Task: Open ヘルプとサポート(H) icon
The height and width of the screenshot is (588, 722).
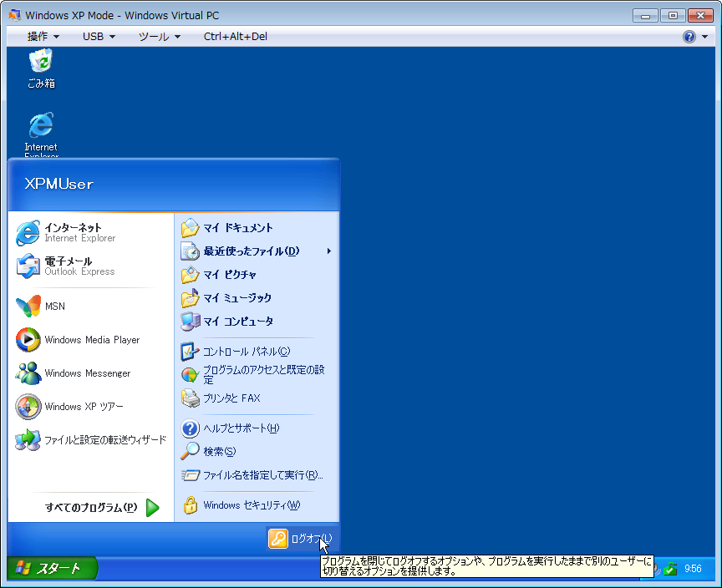Action: click(x=190, y=428)
